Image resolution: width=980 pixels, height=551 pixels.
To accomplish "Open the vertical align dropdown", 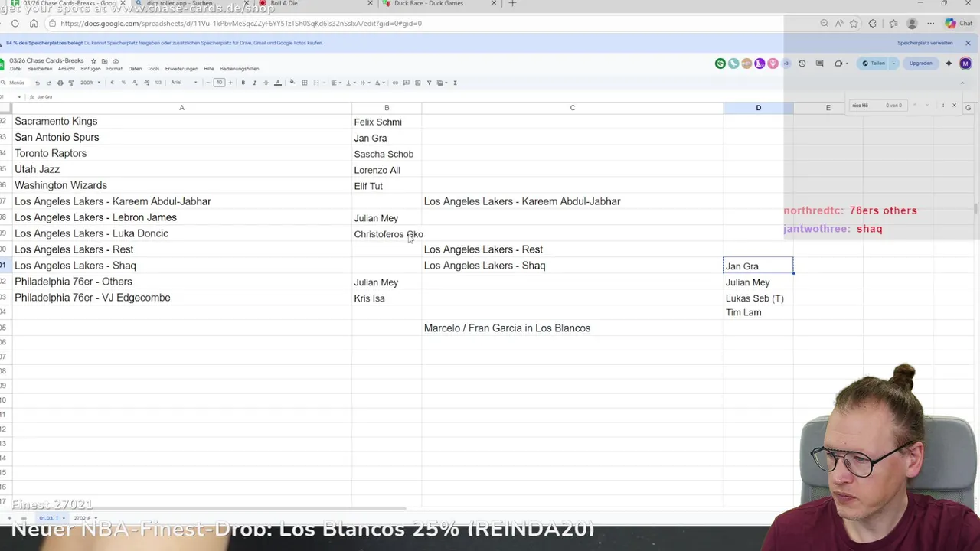I will [350, 83].
